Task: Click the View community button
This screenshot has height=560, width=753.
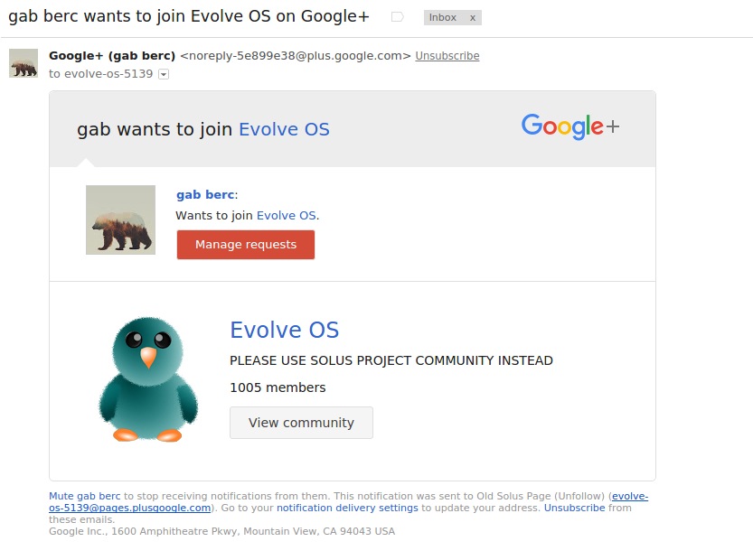Action: pyautogui.click(x=301, y=423)
